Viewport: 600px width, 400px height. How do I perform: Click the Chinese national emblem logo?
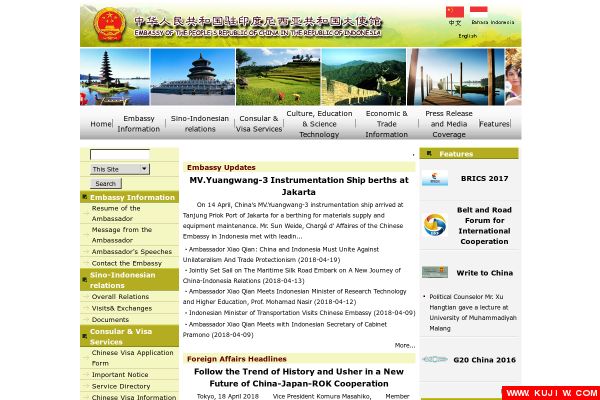click(109, 25)
